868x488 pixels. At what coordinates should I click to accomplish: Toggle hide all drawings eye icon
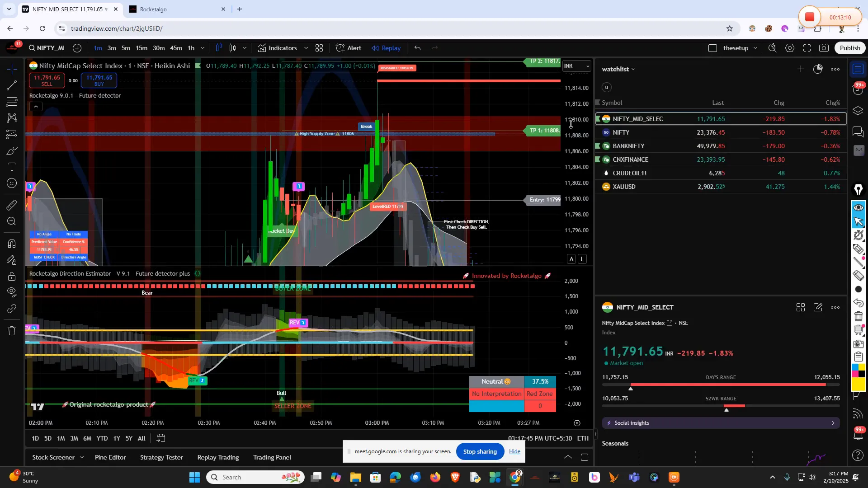coord(12,292)
